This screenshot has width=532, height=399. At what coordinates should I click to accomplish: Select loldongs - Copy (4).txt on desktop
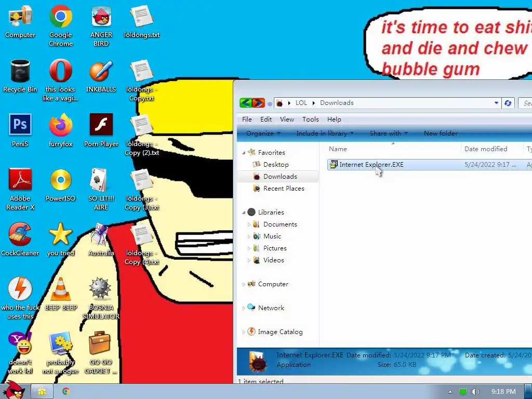[x=142, y=244]
